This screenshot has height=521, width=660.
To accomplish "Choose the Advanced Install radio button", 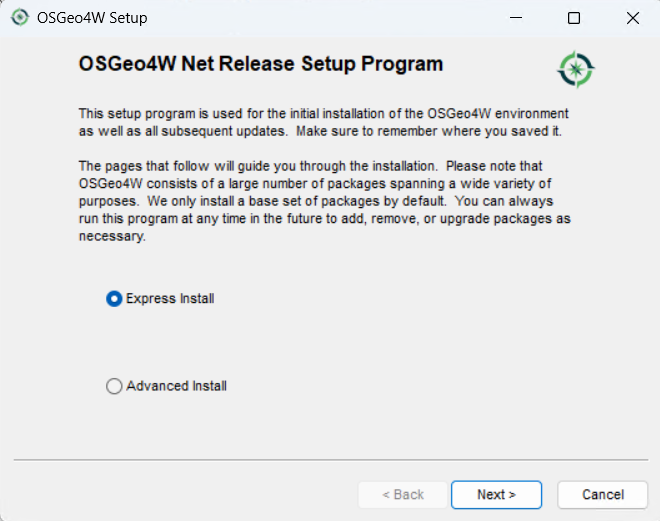I will (114, 386).
